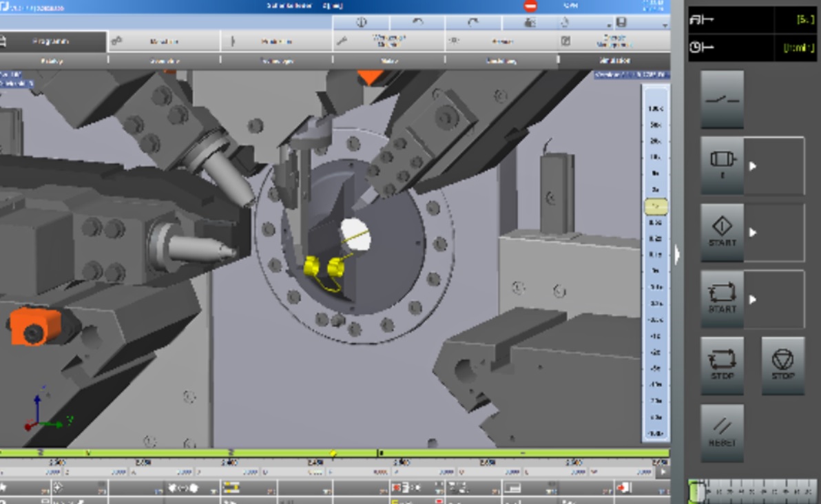
Task: Expand the arrow beside the Cycle Start button
Action: pos(753,300)
